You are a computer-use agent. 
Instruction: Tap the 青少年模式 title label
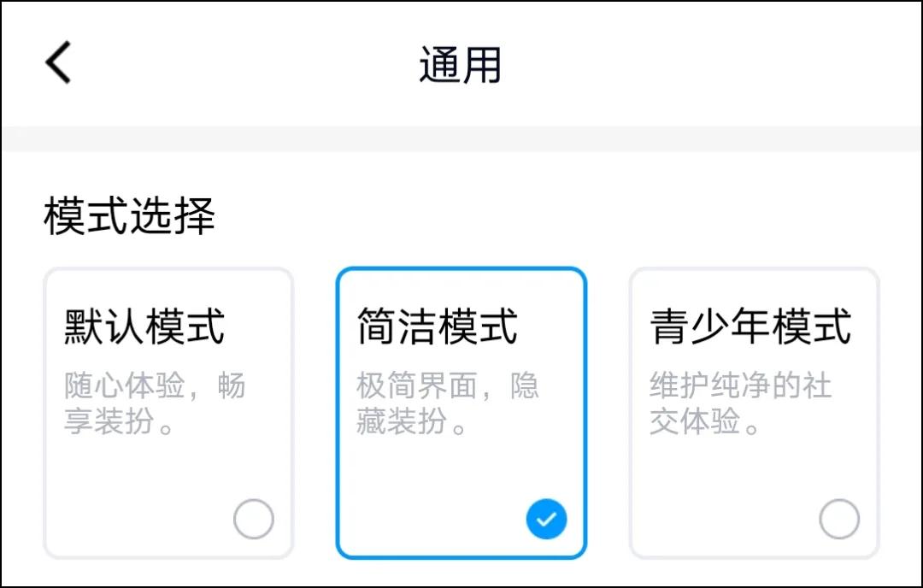tap(752, 326)
